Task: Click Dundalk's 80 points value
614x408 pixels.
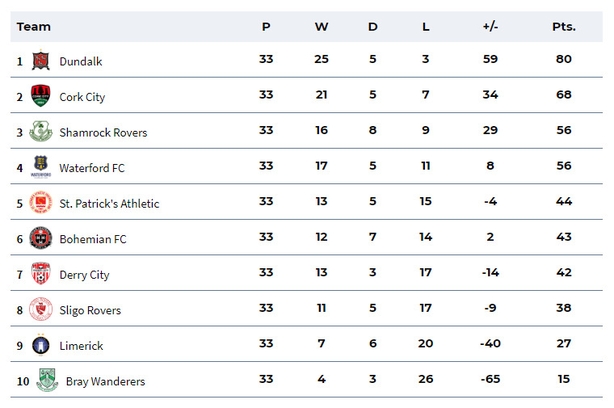Action: tap(564, 59)
